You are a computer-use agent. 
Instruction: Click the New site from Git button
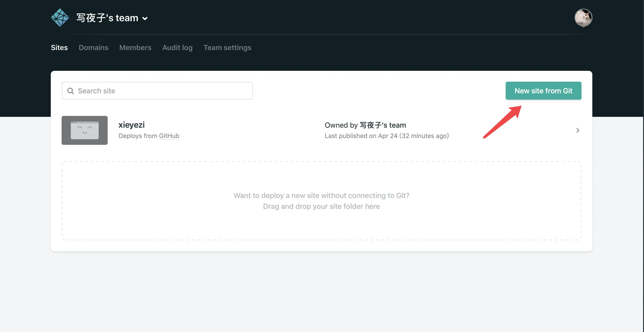[543, 91]
